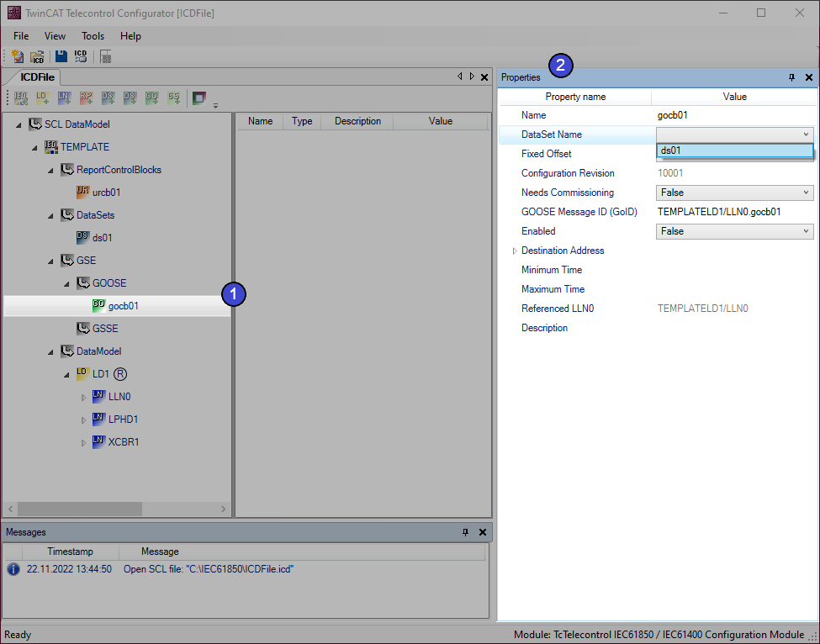Click the GO icon beside gocb01
Screen dimensions: 820x644
(99, 305)
